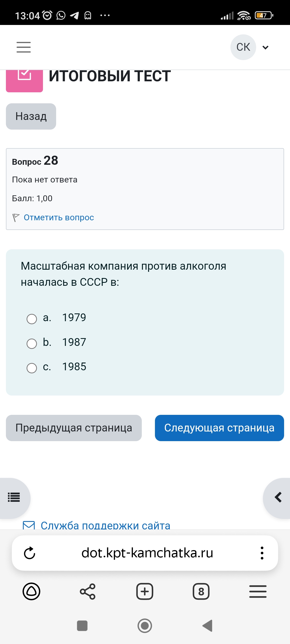Open the quiz navigation list drawer

tap(14, 497)
